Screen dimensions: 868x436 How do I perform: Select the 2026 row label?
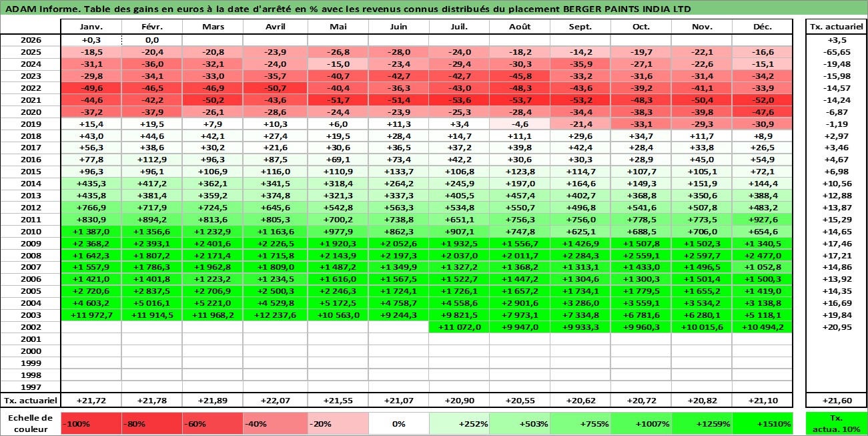pyautogui.click(x=31, y=40)
